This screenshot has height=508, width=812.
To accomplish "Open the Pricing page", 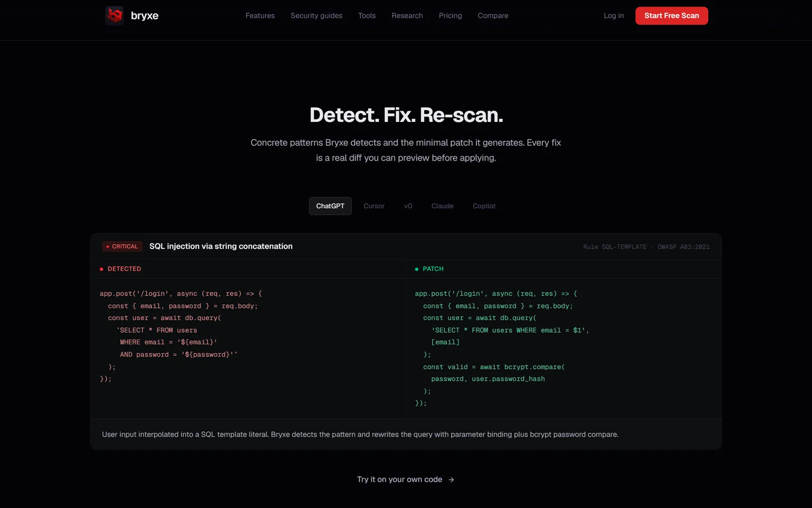I will coord(450,16).
